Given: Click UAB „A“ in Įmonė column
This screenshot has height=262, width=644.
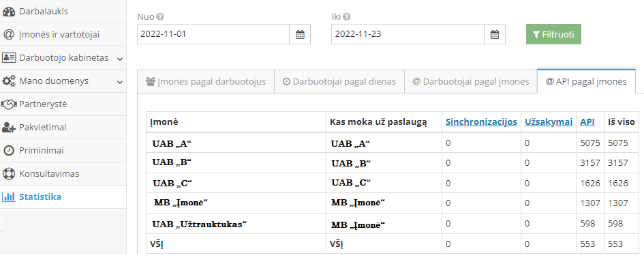Looking at the screenshot, I should click(172, 144).
